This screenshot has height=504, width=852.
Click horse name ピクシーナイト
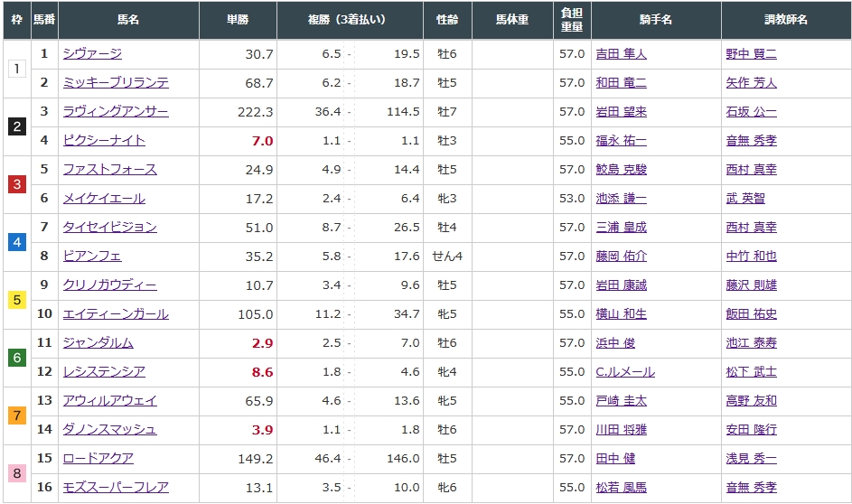(104, 141)
